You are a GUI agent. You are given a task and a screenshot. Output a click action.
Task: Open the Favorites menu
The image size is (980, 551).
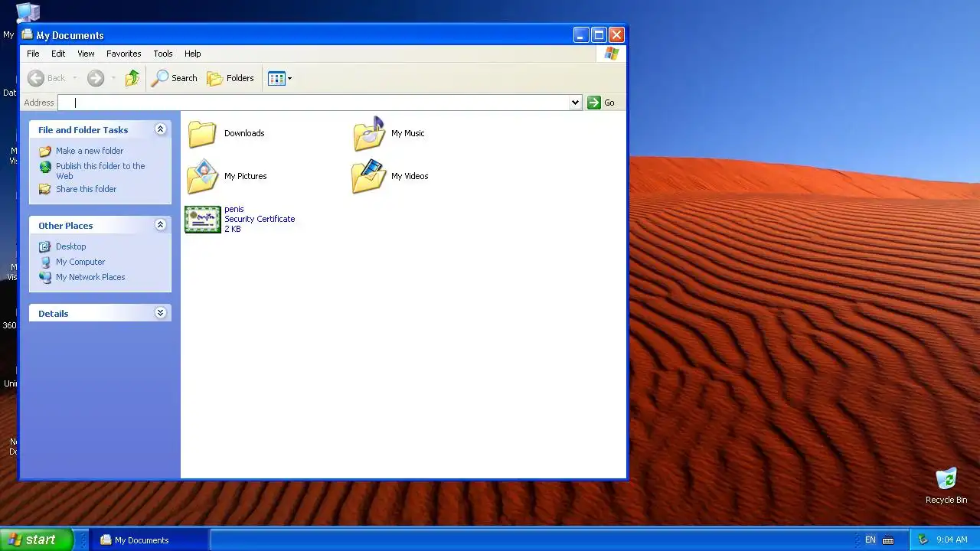(123, 54)
